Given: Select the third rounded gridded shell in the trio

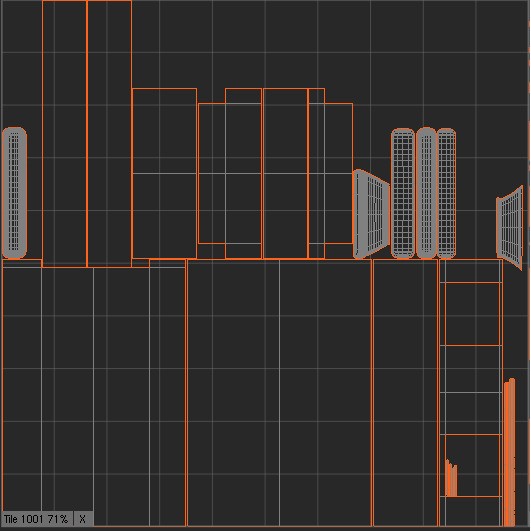Looking at the screenshot, I should point(446,193).
